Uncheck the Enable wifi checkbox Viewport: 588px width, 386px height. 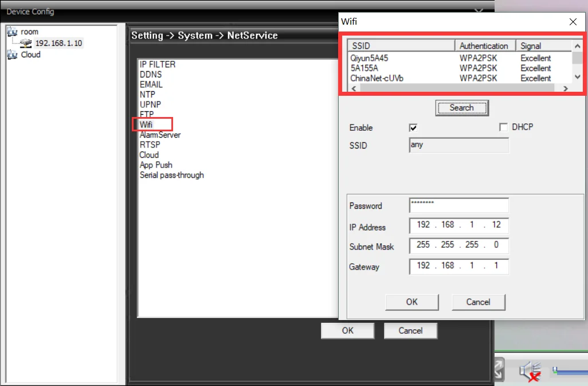413,128
